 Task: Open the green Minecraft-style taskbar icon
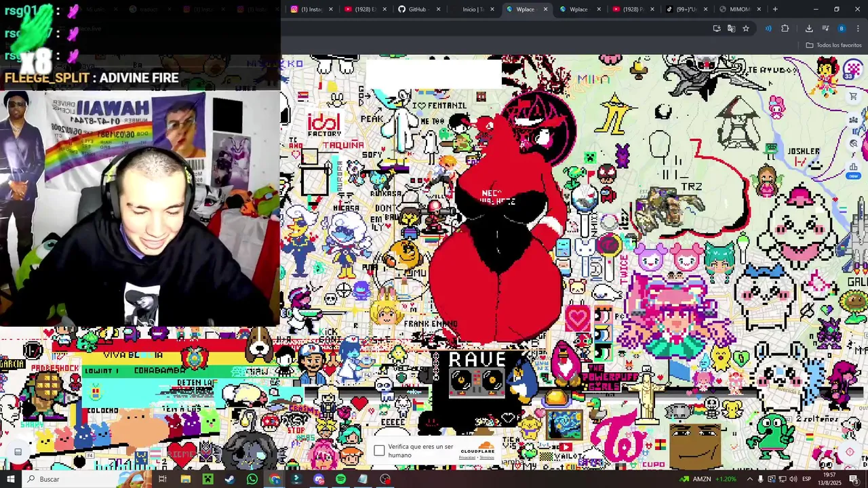click(208, 479)
